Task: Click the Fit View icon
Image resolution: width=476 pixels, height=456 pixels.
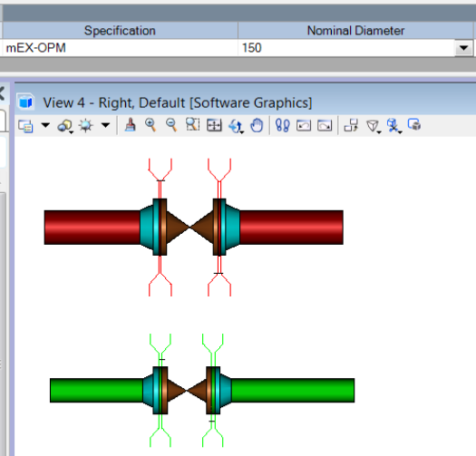Action: [x=214, y=125]
